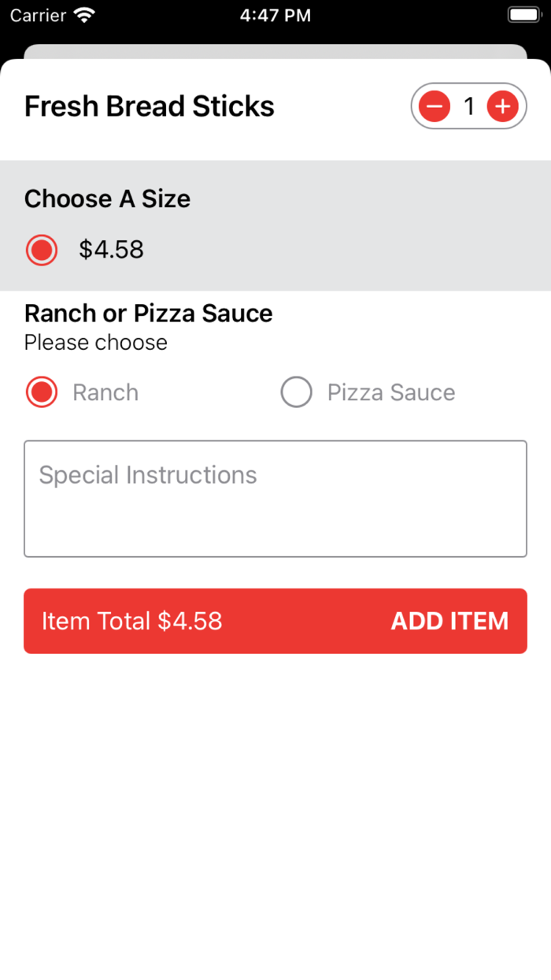The height and width of the screenshot is (980, 551).
Task: Tap the Fresh Bread Sticks title
Action: [149, 106]
